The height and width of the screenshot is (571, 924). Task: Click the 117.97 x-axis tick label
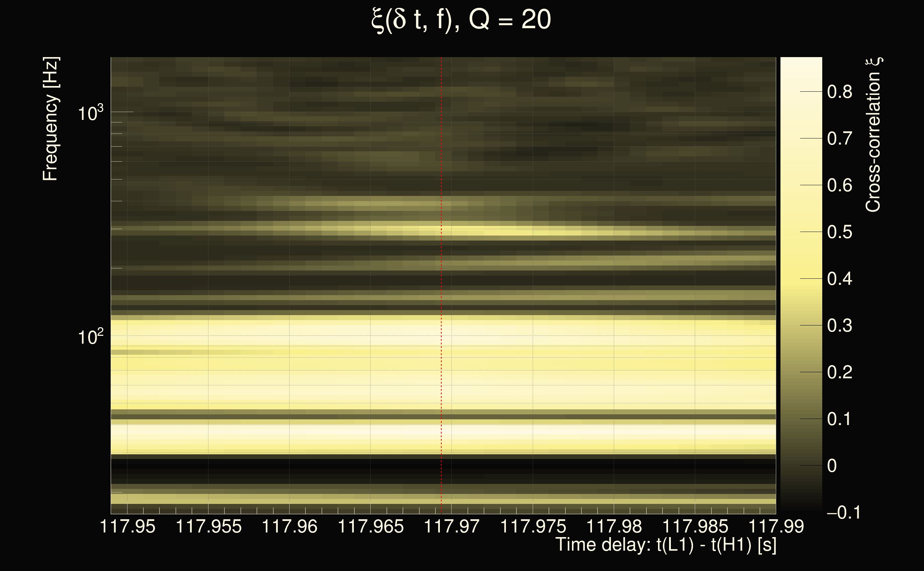coord(451,527)
